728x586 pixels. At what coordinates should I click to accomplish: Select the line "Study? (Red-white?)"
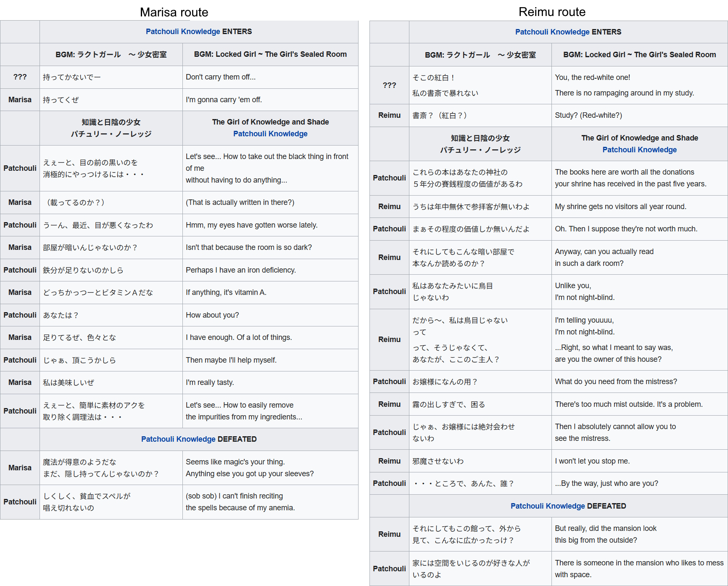(x=588, y=115)
